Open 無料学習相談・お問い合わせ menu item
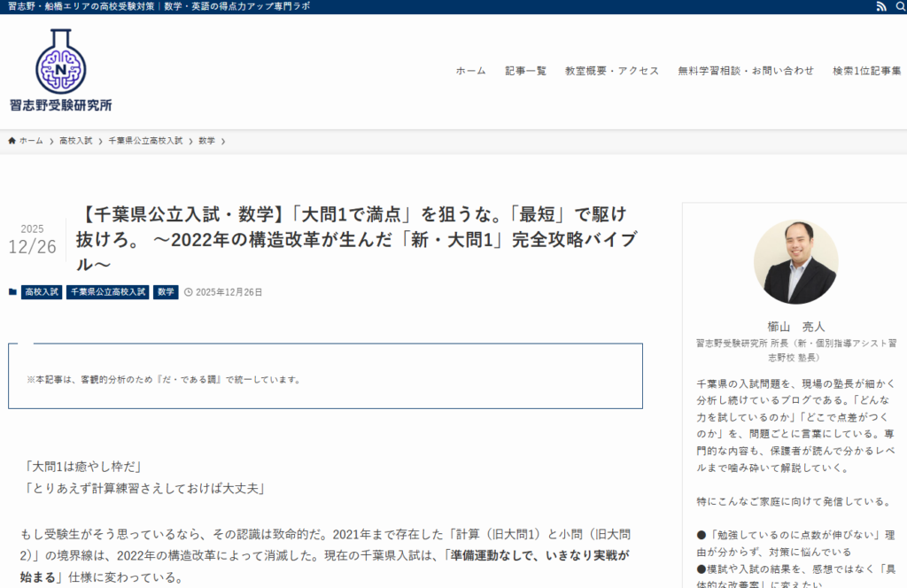 (746, 71)
